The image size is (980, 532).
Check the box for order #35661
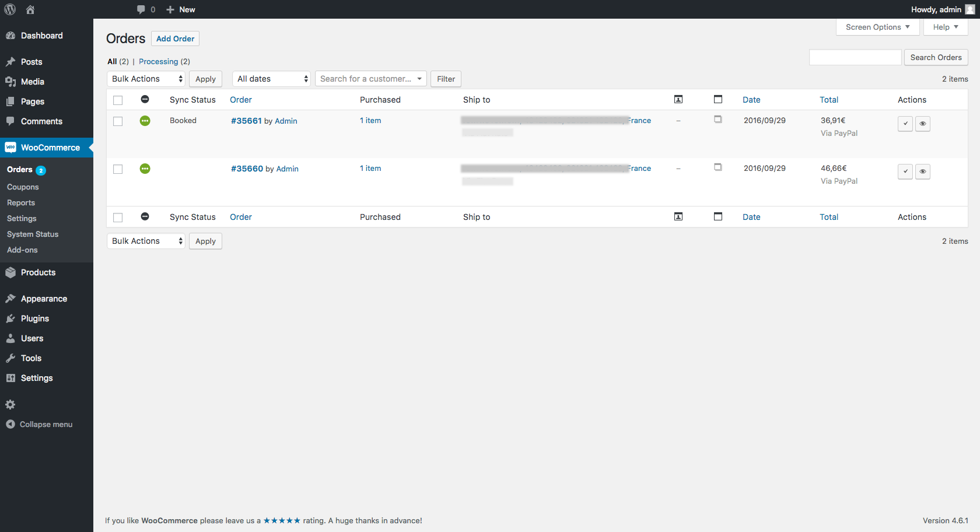[118, 121]
